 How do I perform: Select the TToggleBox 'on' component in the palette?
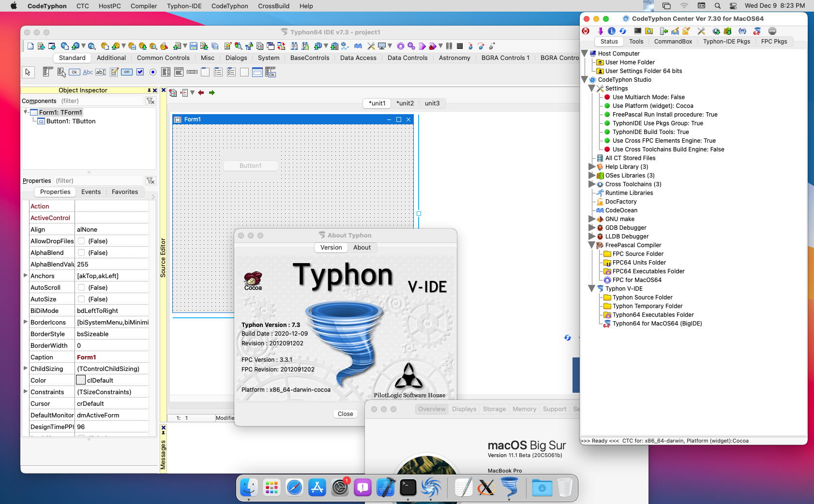[x=127, y=72]
